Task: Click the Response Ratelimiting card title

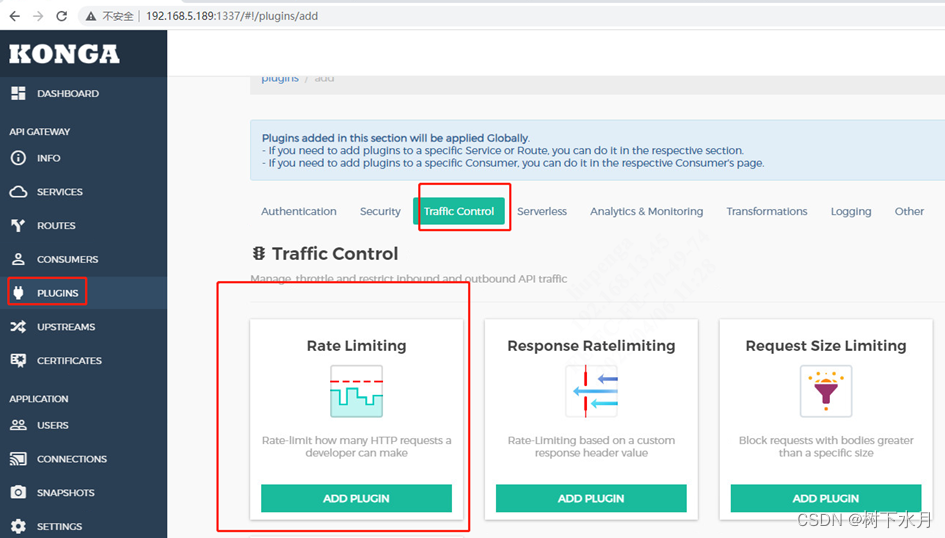Action: 591,346
